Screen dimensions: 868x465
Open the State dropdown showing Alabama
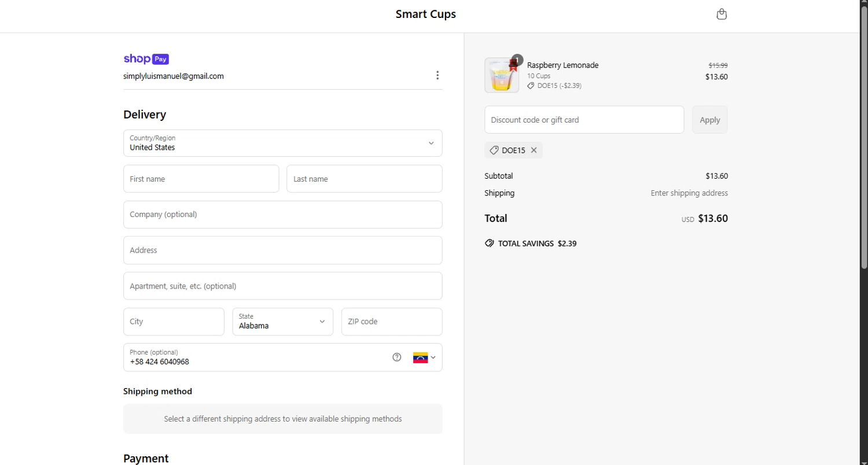[x=283, y=322]
